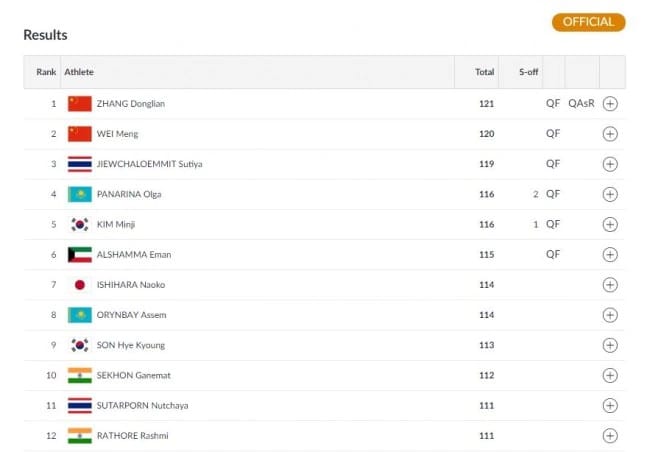Viewport: 647px width, 452px height.
Task: Click QF marker in ALSHAMMA Eman row
Action: 553,254
